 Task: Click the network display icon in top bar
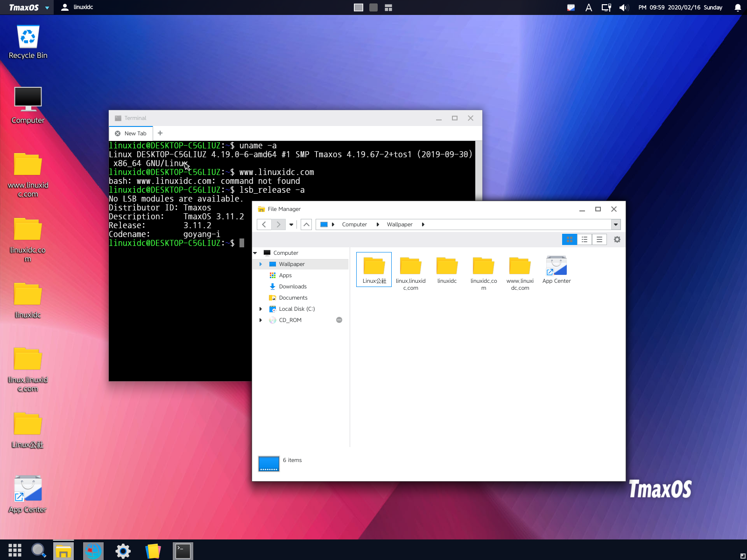606,7
